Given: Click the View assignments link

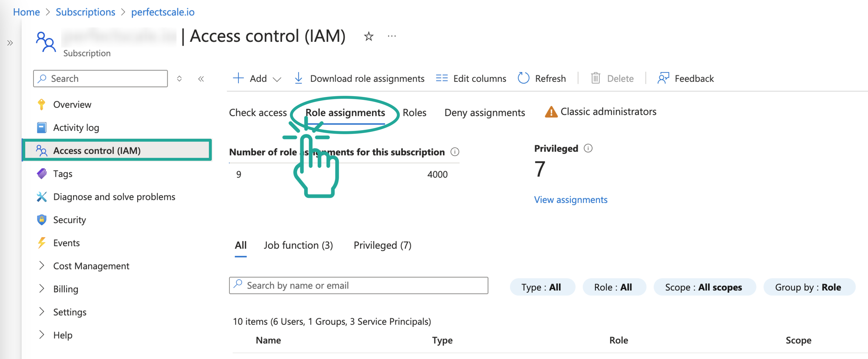Looking at the screenshot, I should pos(570,199).
